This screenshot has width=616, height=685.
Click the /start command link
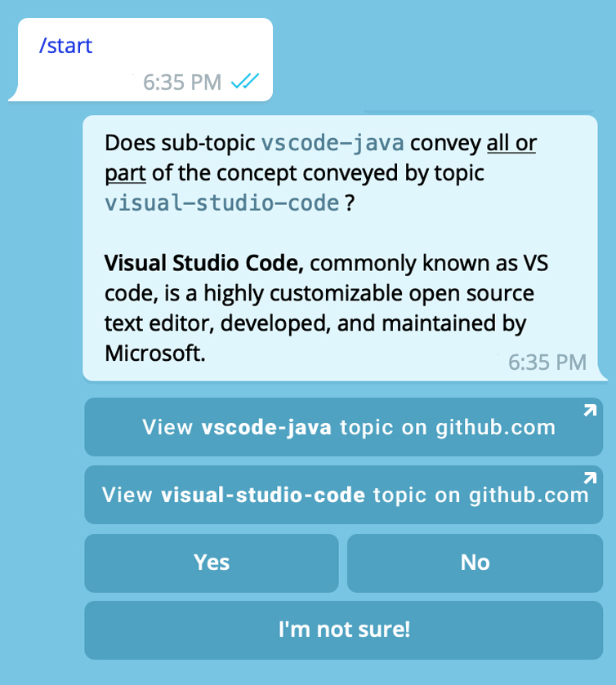pyautogui.click(x=66, y=45)
